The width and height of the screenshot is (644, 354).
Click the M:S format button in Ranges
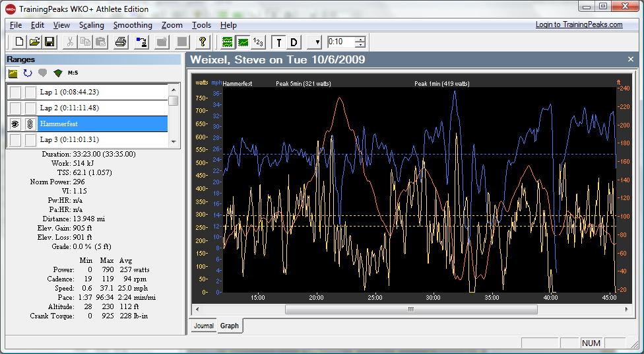(x=73, y=73)
